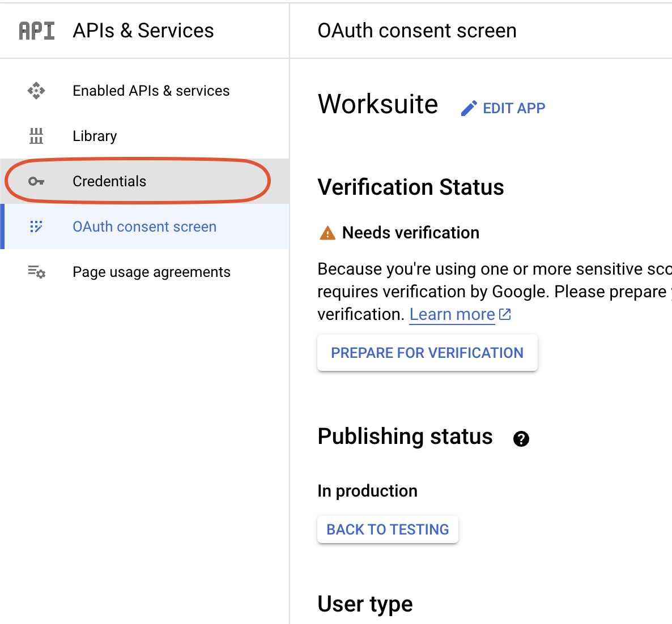This screenshot has height=624, width=672.
Task: Click the In production status text
Action: (367, 491)
